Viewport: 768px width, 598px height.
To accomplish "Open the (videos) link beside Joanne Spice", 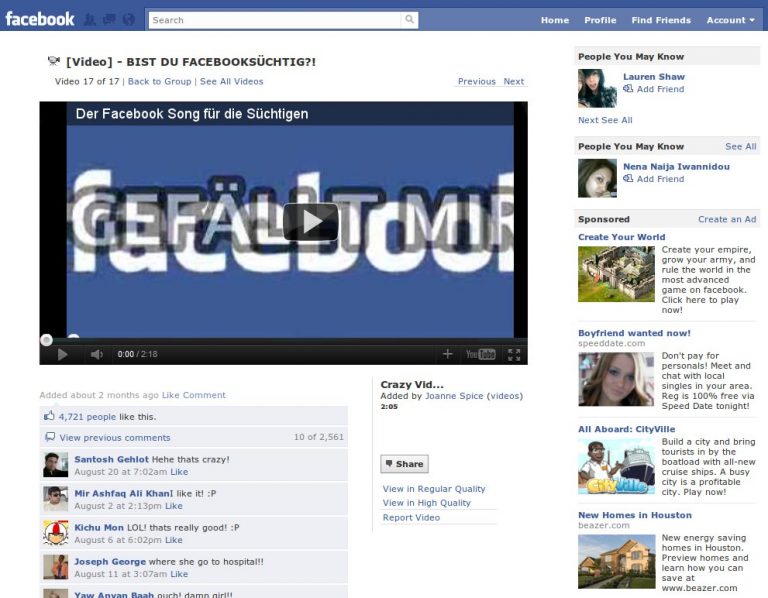I will [504, 396].
